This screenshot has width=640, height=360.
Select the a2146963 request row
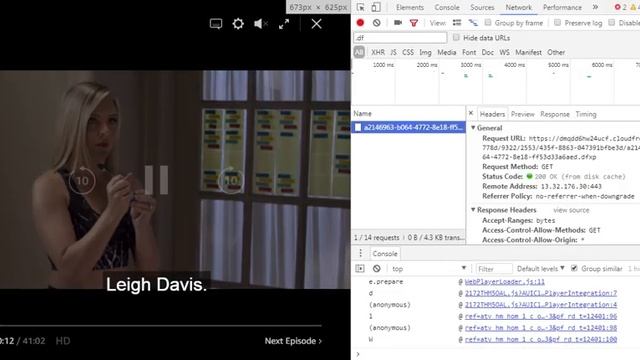coord(408,127)
